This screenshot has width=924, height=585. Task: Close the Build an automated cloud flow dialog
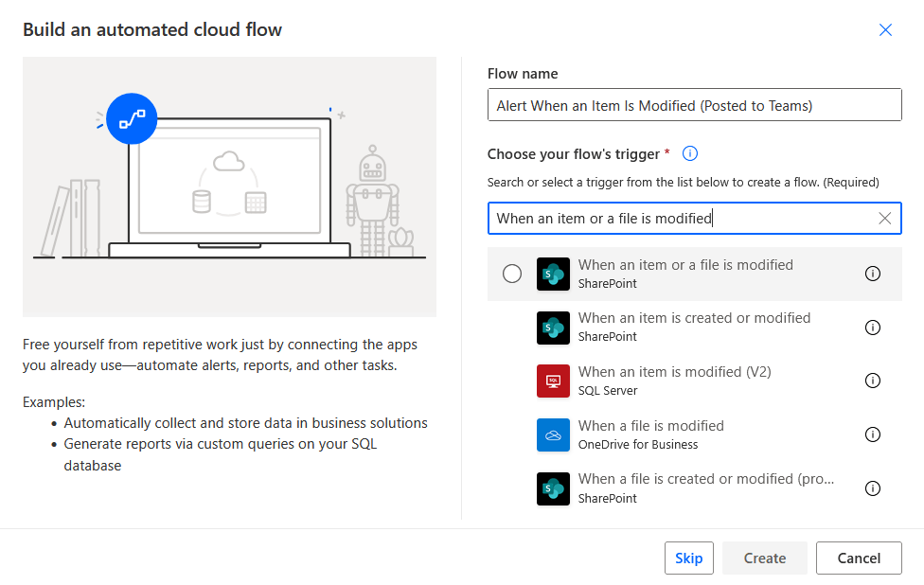[885, 30]
